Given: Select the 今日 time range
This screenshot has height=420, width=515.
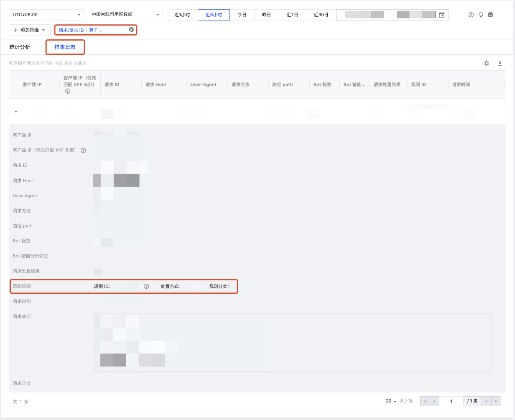Looking at the screenshot, I should 242,15.
